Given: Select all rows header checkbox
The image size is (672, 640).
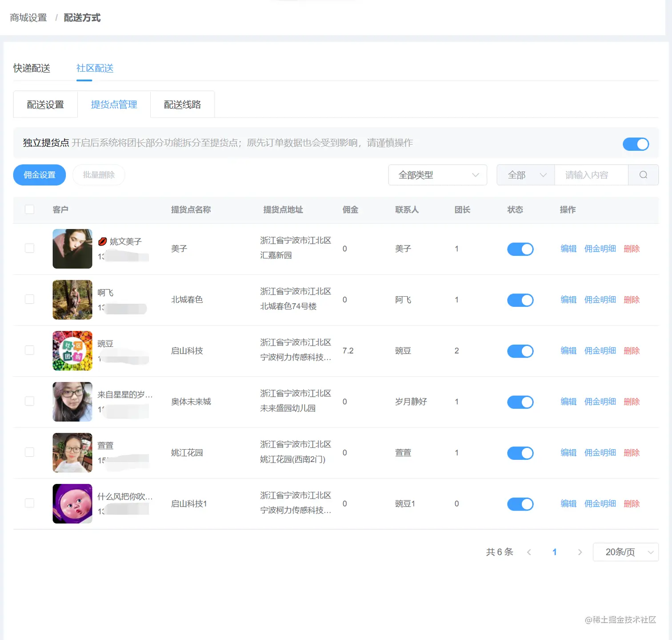Looking at the screenshot, I should [x=29, y=209].
